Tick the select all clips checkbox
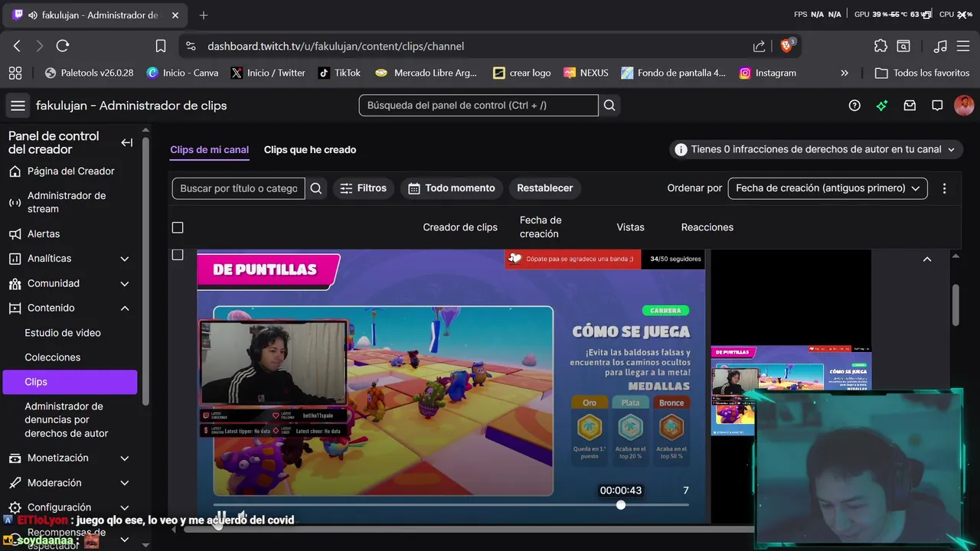980x551 pixels. pyautogui.click(x=178, y=227)
